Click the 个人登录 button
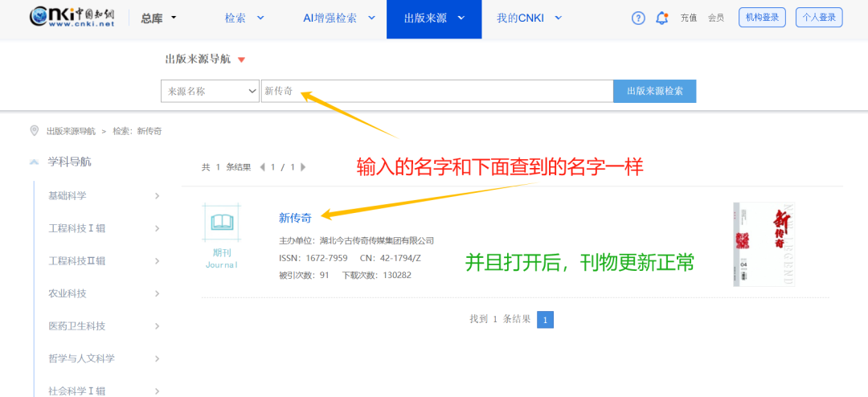 coord(819,17)
